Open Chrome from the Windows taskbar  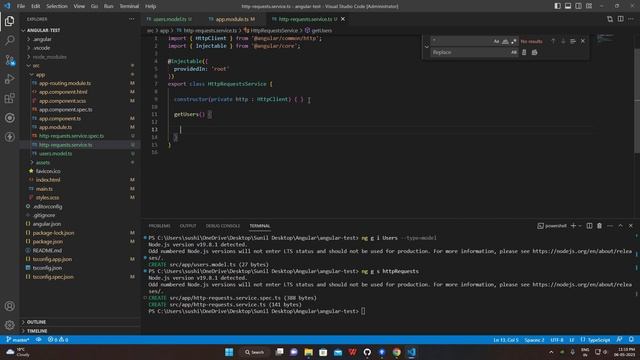396,352
